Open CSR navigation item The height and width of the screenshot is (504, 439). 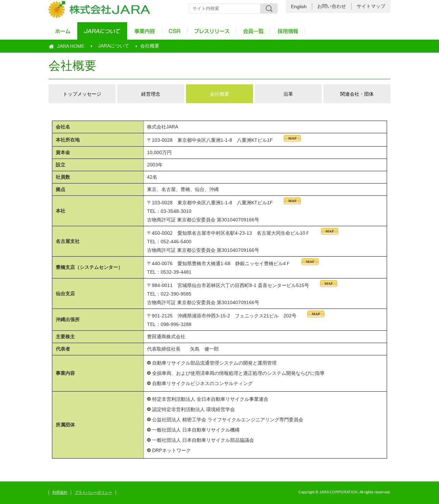pos(174,31)
